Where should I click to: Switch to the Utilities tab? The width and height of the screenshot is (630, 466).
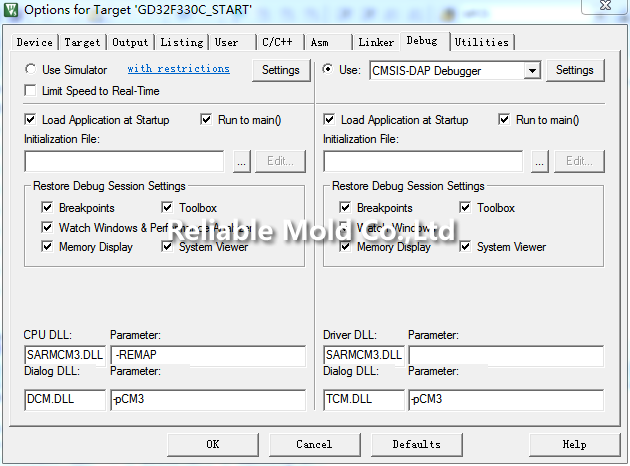tap(481, 42)
